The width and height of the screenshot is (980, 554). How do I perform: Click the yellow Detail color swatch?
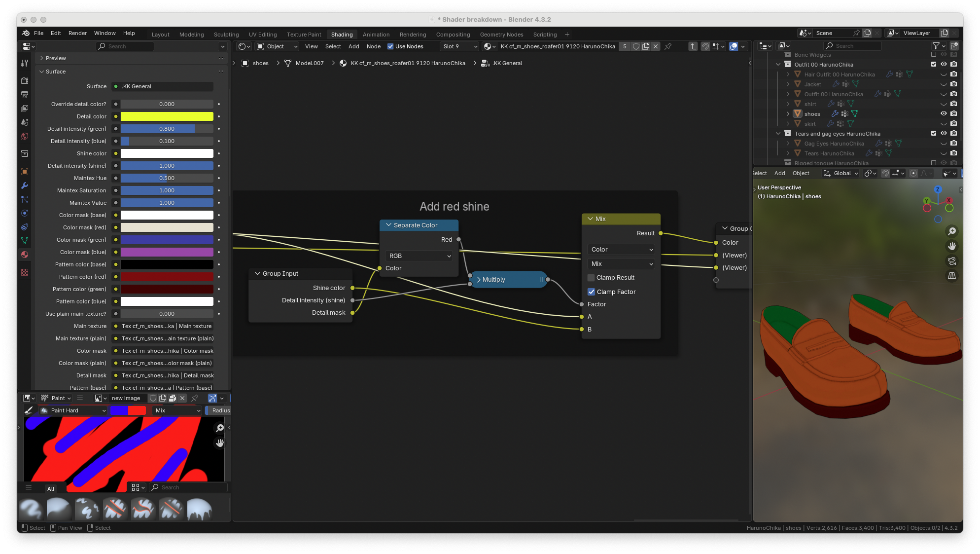tap(167, 116)
